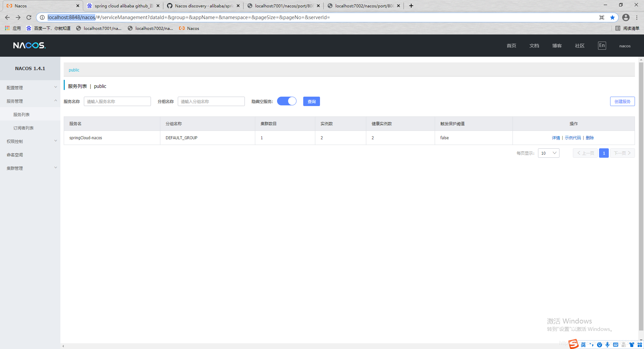Click Sogou user account icon
Image resolution: width=644 pixels, height=349 pixels.
point(624,345)
